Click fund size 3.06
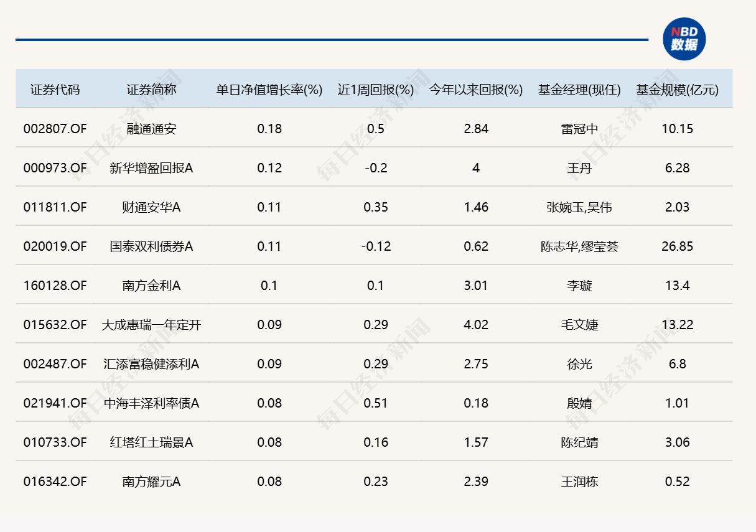The height and width of the screenshot is (532, 756). tap(677, 442)
